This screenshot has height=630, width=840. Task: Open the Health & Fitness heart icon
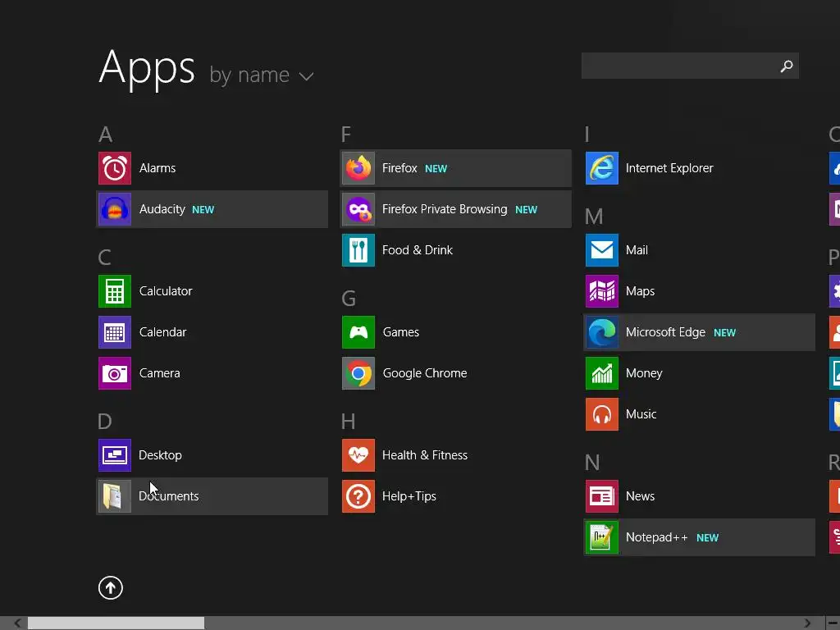tap(358, 455)
